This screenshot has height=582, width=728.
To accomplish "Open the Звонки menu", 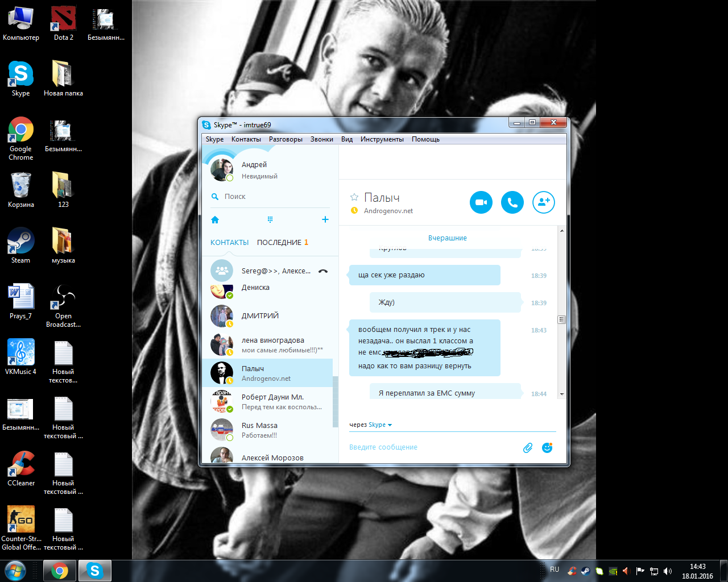I will [x=321, y=139].
